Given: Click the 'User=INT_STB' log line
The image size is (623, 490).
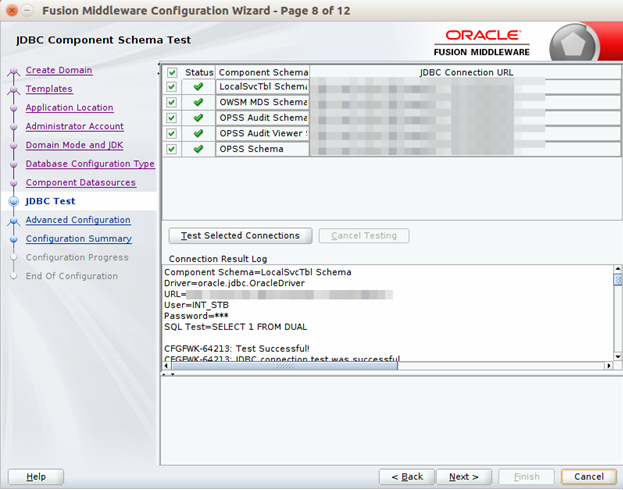Looking at the screenshot, I should coord(197,305).
